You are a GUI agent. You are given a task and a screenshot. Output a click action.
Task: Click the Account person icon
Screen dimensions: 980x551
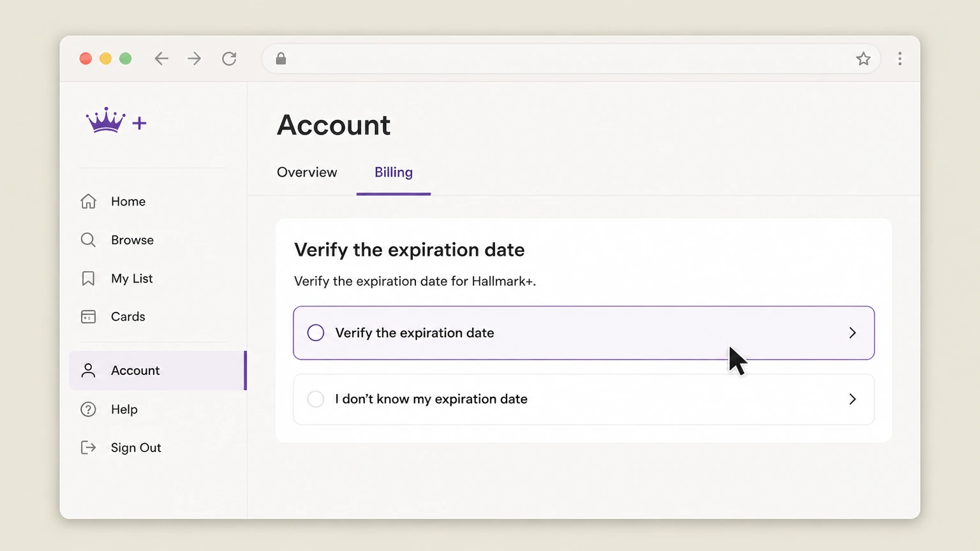tap(88, 371)
